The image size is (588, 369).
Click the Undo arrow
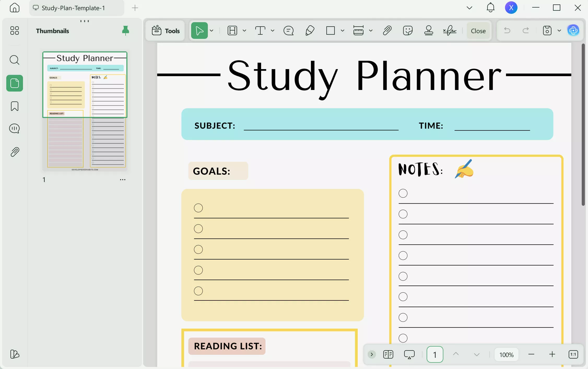coord(507,31)
